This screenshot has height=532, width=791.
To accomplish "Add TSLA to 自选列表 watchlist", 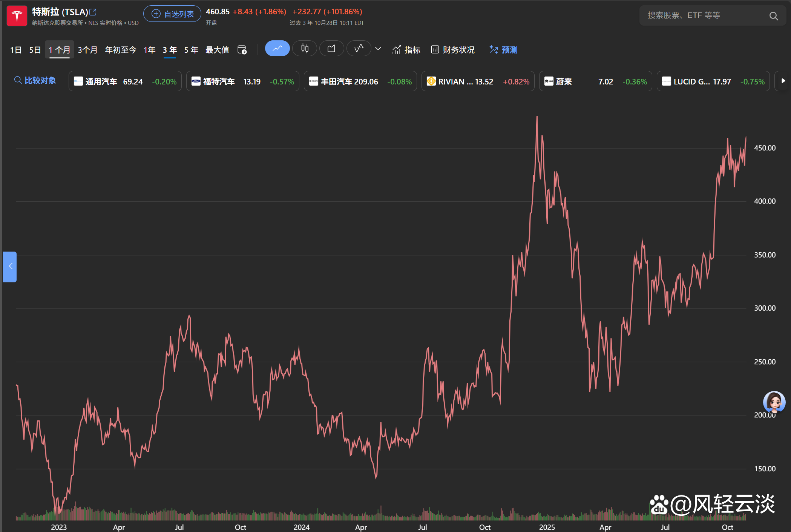I will coord(172,14).
